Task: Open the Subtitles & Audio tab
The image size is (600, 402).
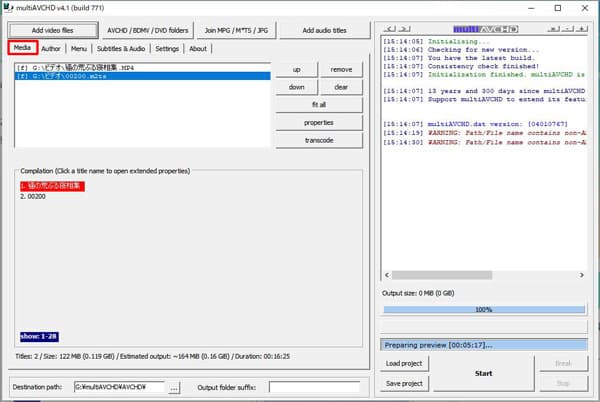Action: point(121,48)
